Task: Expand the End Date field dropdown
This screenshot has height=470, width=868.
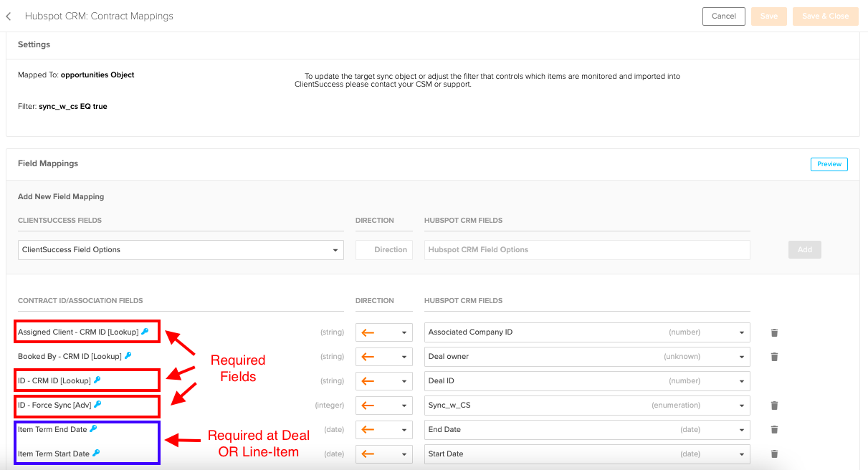Action: [x=587, y=430]
